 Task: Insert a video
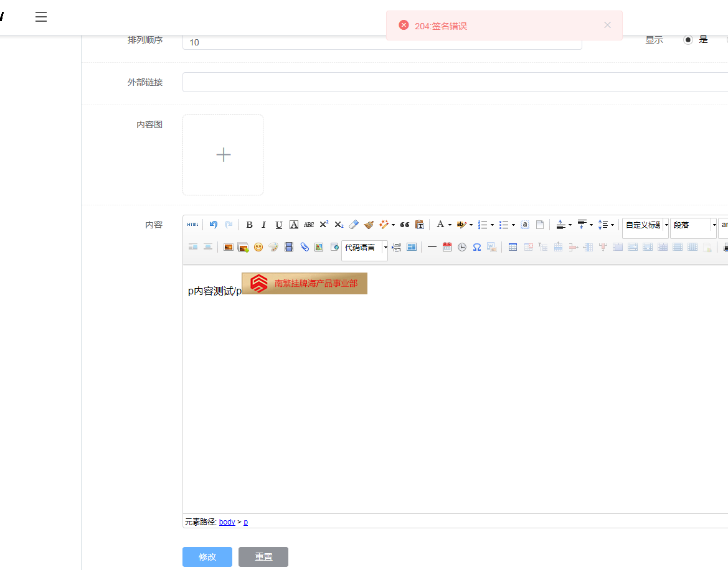pos(289,247)
